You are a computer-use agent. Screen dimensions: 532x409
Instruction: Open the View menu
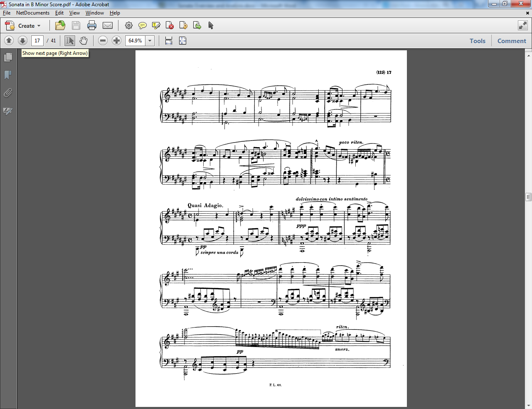click(x=74, y=13)
